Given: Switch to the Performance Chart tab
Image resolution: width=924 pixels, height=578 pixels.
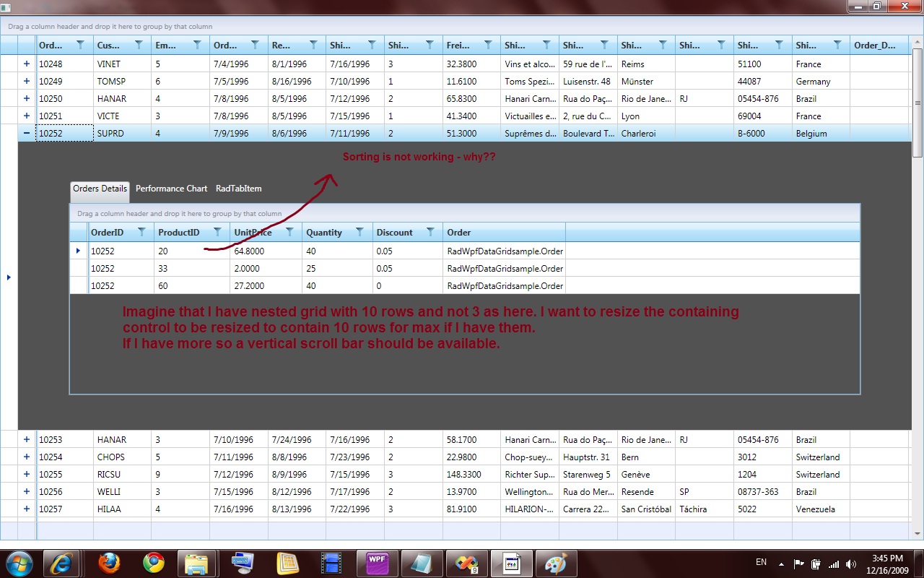Looking at the screenshot, I should [172, 189].
